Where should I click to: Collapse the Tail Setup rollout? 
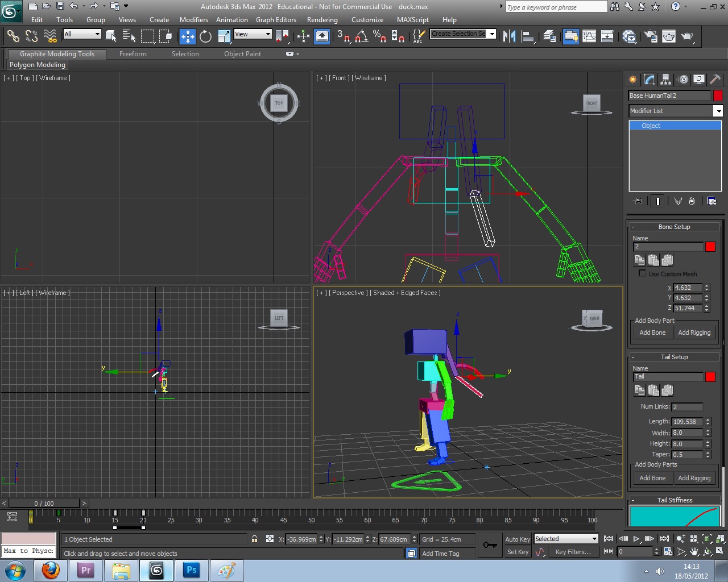tap(674, 357)
